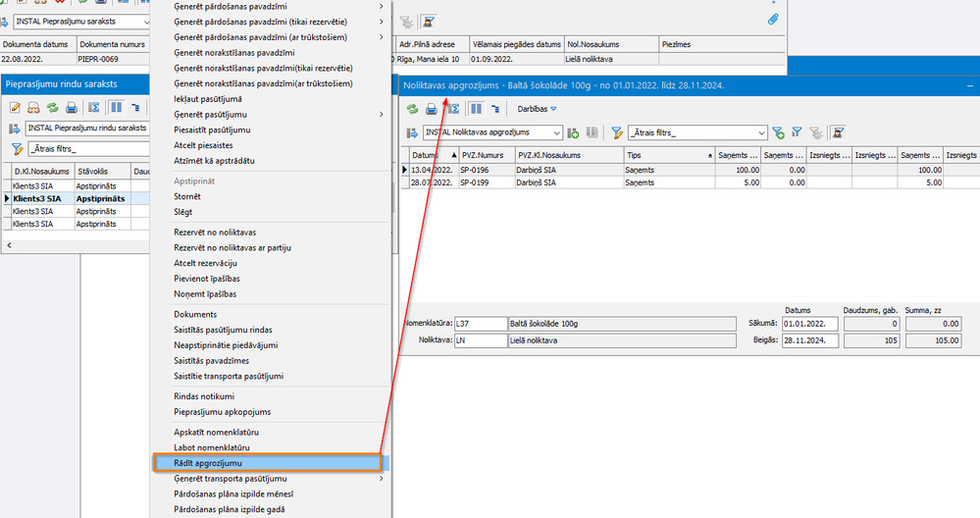Click left arrow of Pieprasījumu rindu saraksts horizontal scrollbar
Screen dimensions: 980x518
tap(9, 245)
